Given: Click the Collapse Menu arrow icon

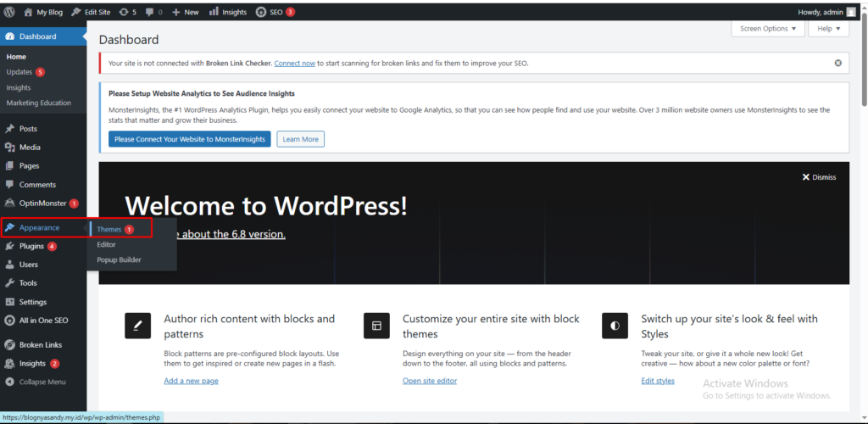Looking at the screenshot, I should 9,382.
